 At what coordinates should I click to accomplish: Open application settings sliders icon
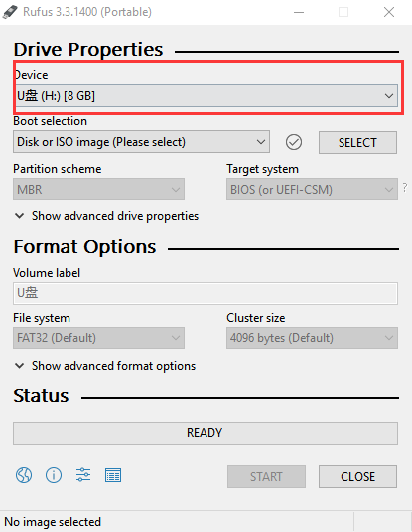[x=83, y=475]
